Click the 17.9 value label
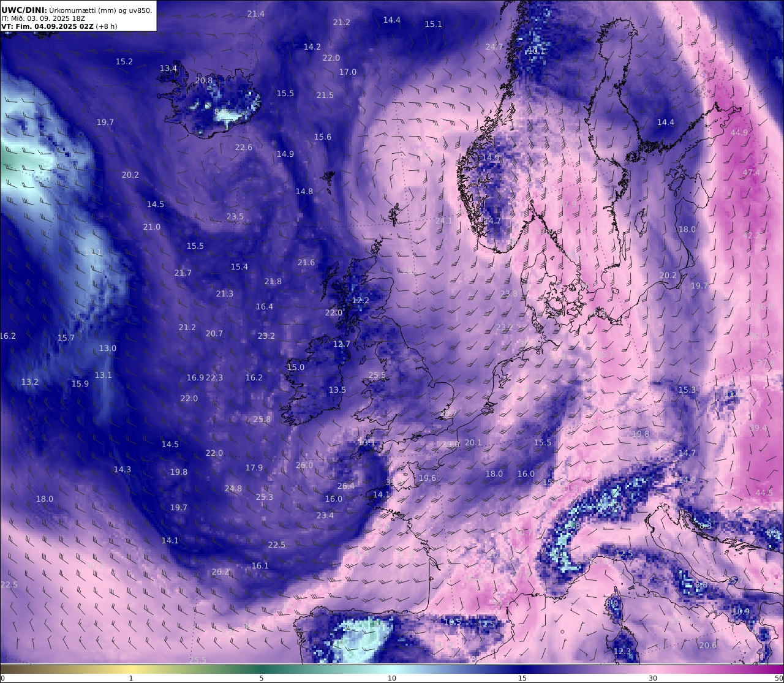The width and height of the screenshot is (784, 683). pos(254,467)
